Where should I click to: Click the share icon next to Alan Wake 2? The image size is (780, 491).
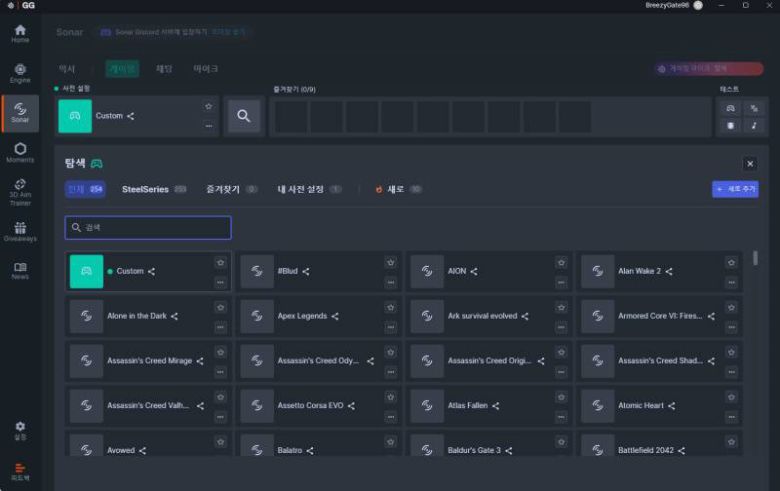pos(669,271)
